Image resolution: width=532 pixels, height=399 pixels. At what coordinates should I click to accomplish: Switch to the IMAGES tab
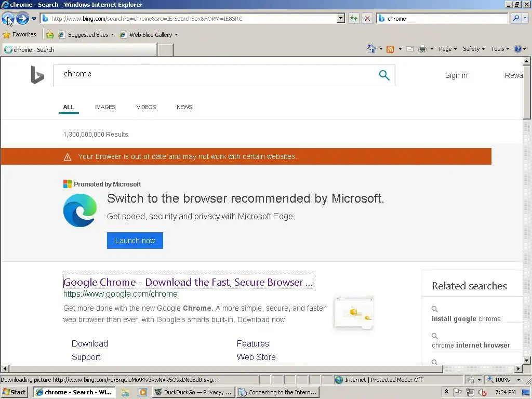pos(105,107)
